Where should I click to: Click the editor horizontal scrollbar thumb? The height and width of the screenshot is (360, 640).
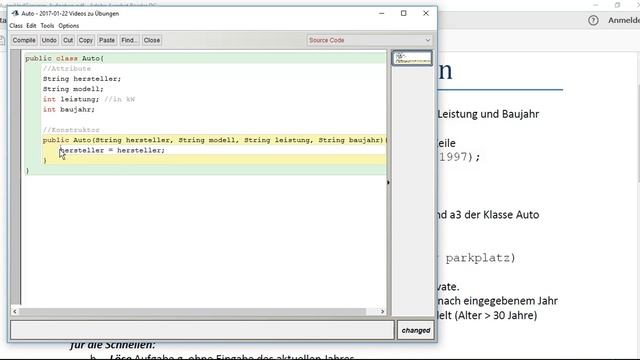(x=192, y=311)
